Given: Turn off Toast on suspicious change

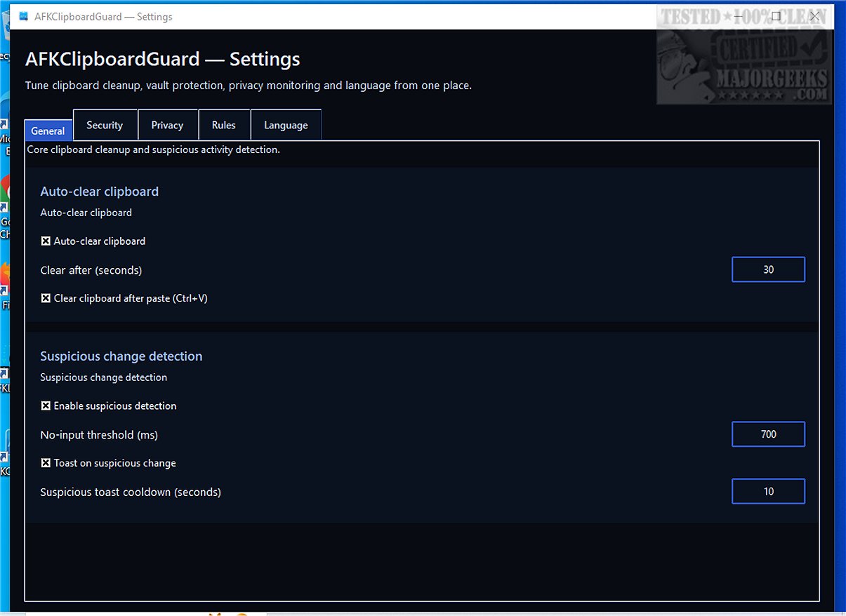Looking at the screenshot, I should (x=46, y=463).
